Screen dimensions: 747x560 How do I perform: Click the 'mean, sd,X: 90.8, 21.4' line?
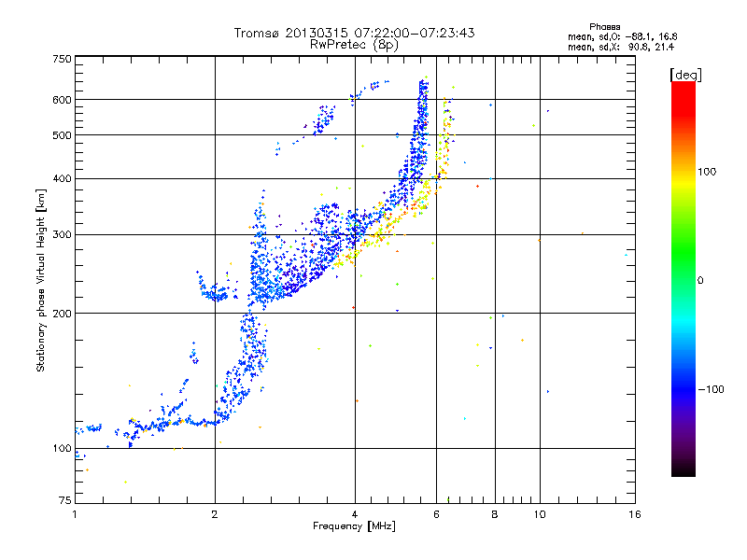621,47
